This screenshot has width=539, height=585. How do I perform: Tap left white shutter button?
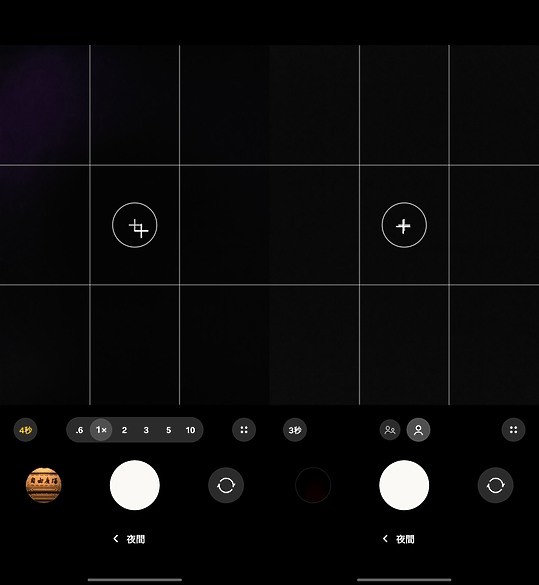[135, 485]
